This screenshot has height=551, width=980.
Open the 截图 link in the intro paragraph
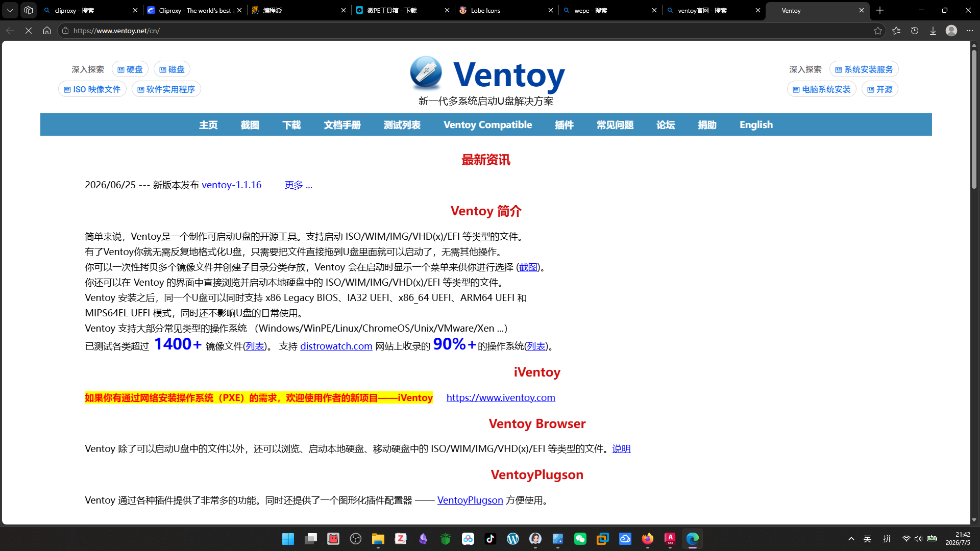pyautogui.click(x=528, y=267)
